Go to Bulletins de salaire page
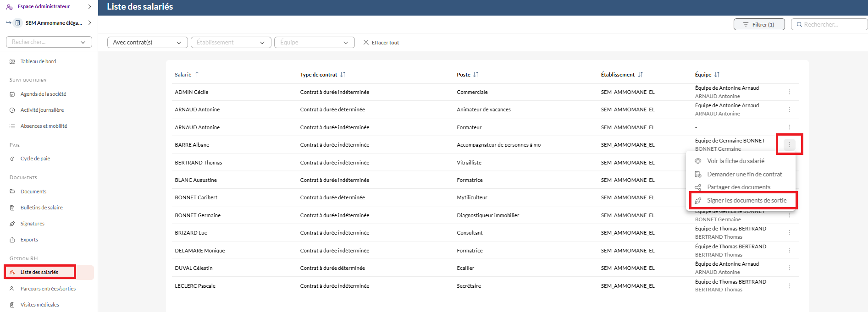868x312 pixels. pyautogui.click(x=41, y=208)
